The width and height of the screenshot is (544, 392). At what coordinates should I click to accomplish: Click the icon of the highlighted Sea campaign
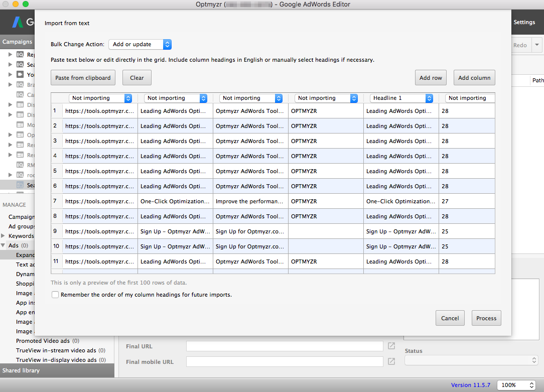click(21, 185)
